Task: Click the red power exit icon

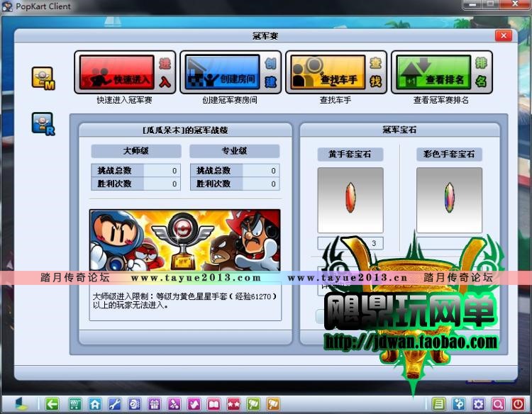Action: click(518, 404)
